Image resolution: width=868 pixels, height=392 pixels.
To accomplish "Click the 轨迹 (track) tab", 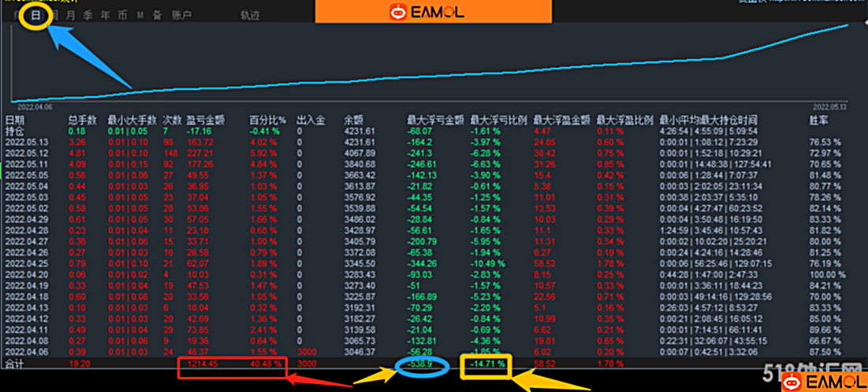I will [x=250, y=15].
